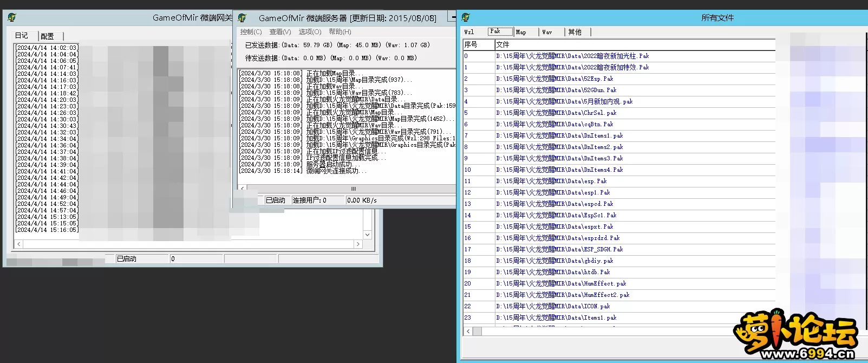Screen dimensions: 868x363
Task: Click log line IP过滤配置信息加载完成
Action: [314, 158]
